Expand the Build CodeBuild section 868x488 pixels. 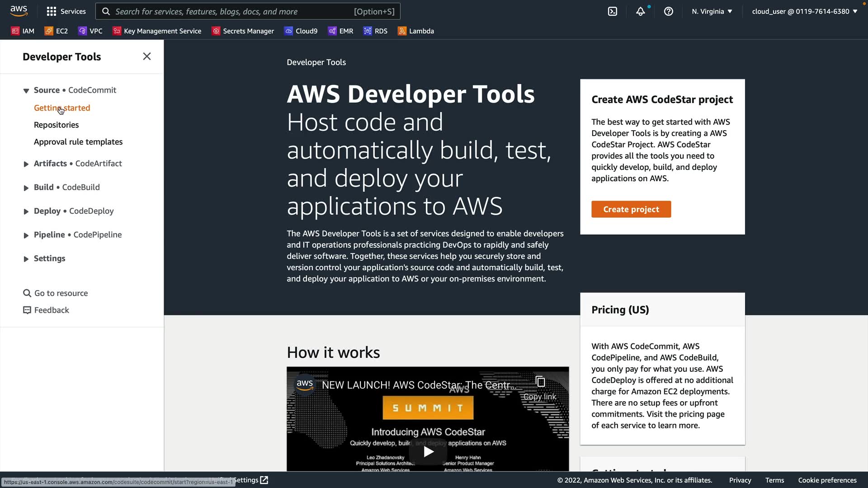(26, 188)
